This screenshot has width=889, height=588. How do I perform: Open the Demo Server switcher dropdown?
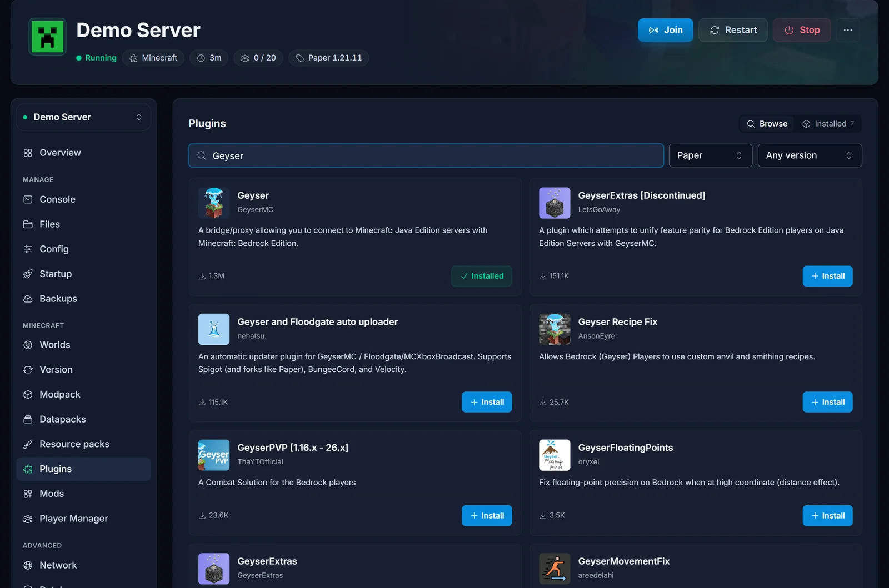tap(83, 117)
